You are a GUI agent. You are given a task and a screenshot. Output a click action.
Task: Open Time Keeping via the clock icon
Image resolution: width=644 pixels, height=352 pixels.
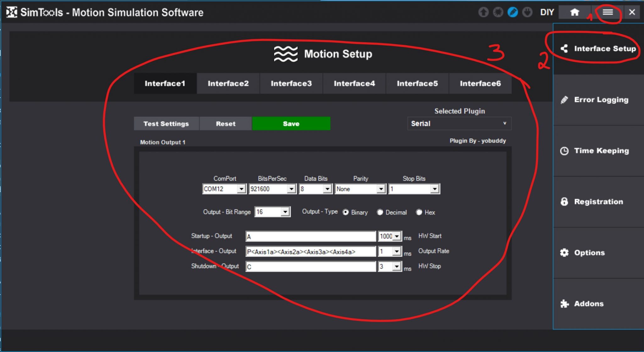[564, 151]
